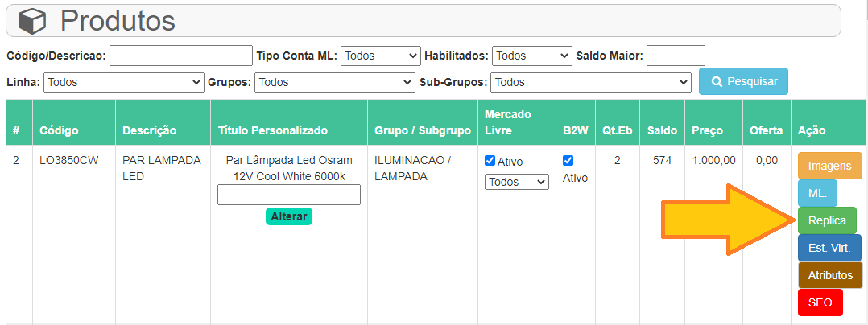Uncheck the Mercado Livre Ativo checkbox
This screenshot has height=325, width=868.
[490, 161]
